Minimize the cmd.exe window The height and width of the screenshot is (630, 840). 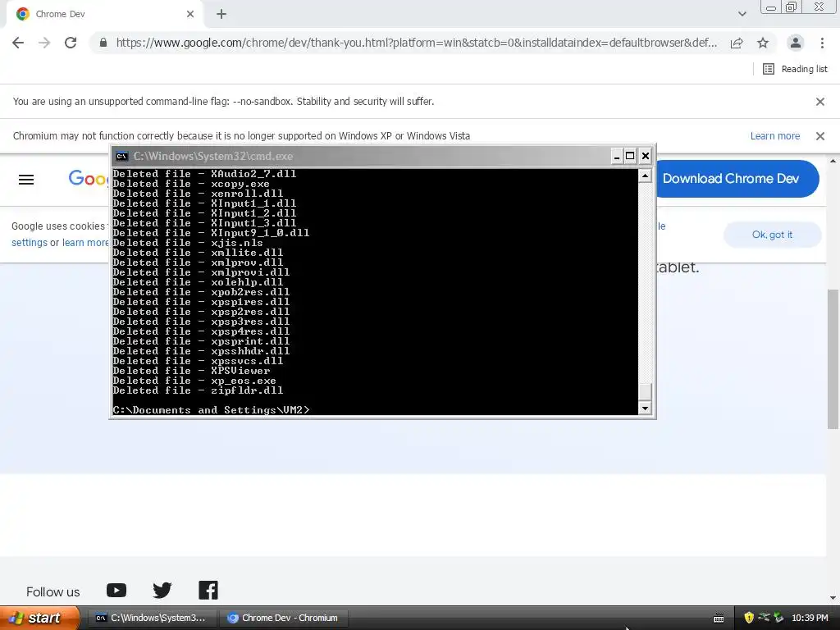pos(617,156)
